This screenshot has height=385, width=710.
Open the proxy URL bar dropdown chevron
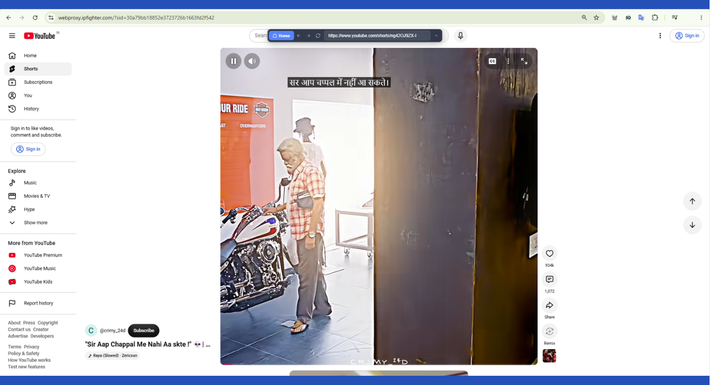(436, 36)
